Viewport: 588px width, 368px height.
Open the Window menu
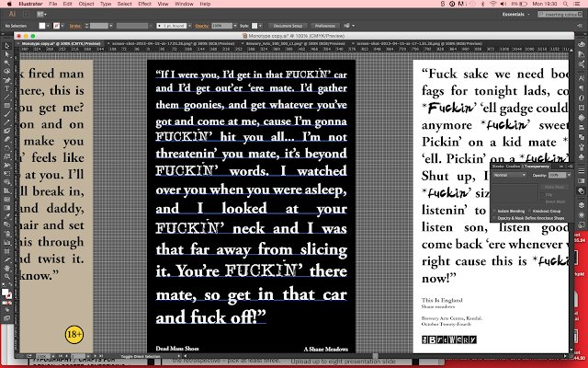tap(184, 4)
